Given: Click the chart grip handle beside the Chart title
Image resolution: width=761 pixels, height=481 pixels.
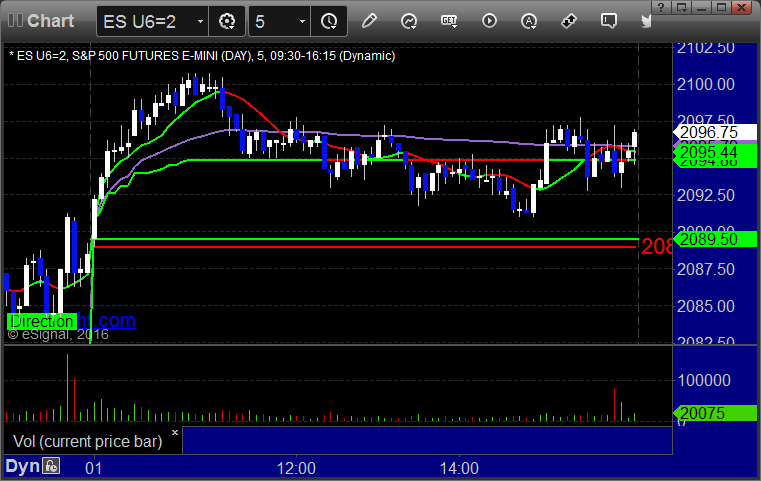Looking at the screenshot, I should (15, 21).
